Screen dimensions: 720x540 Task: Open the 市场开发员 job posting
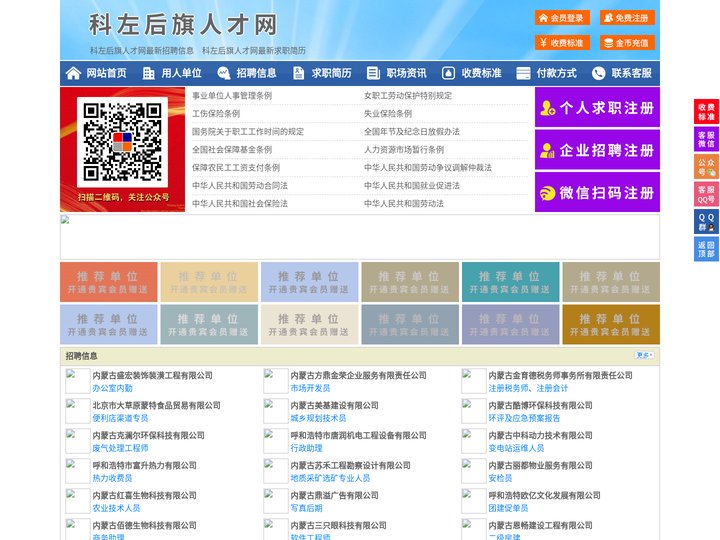point(310,388)
